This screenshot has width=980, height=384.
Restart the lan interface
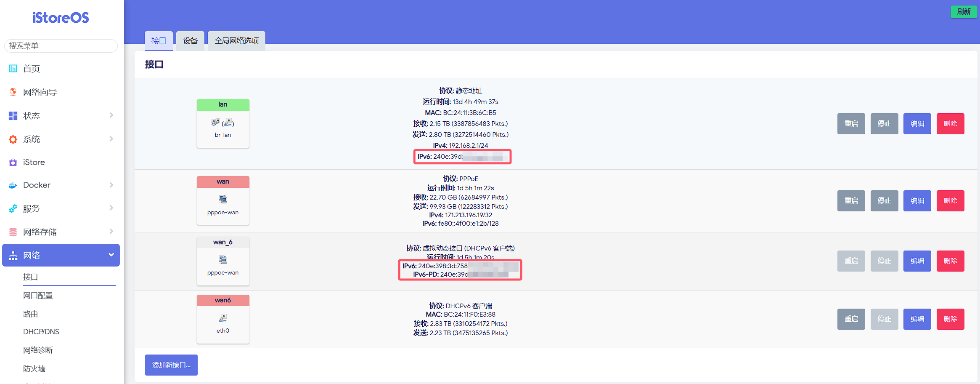[x=851, y=124]
